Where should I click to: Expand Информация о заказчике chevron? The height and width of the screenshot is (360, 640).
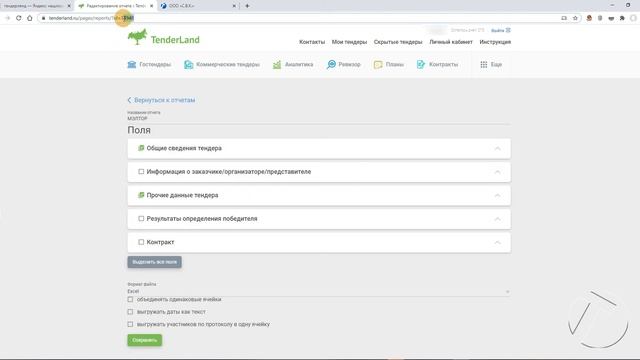point(497,172)
